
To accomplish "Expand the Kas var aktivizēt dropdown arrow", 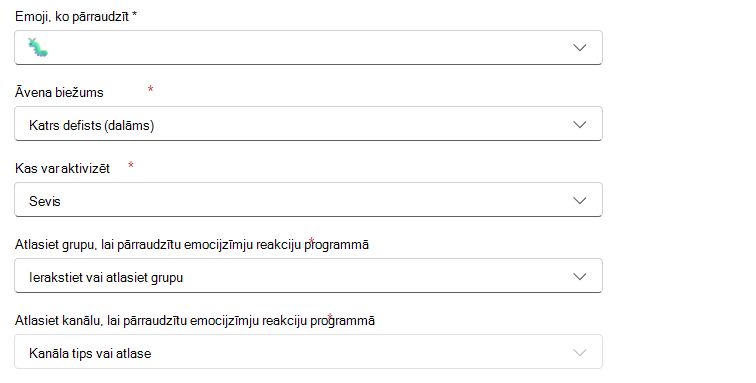I will [x=580, y=200].
